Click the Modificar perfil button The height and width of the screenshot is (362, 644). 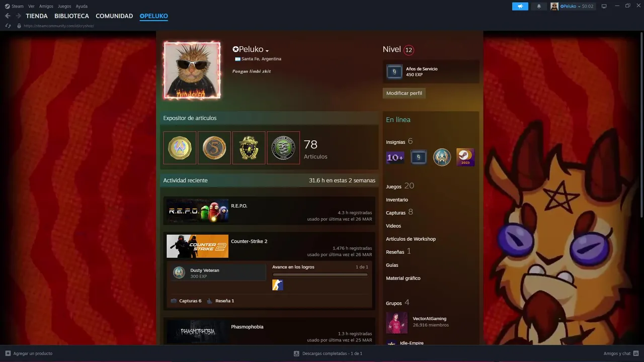404,93
